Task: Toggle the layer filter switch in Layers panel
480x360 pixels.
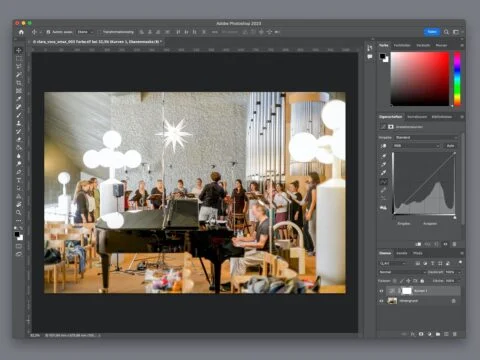Action: (460, 263)
